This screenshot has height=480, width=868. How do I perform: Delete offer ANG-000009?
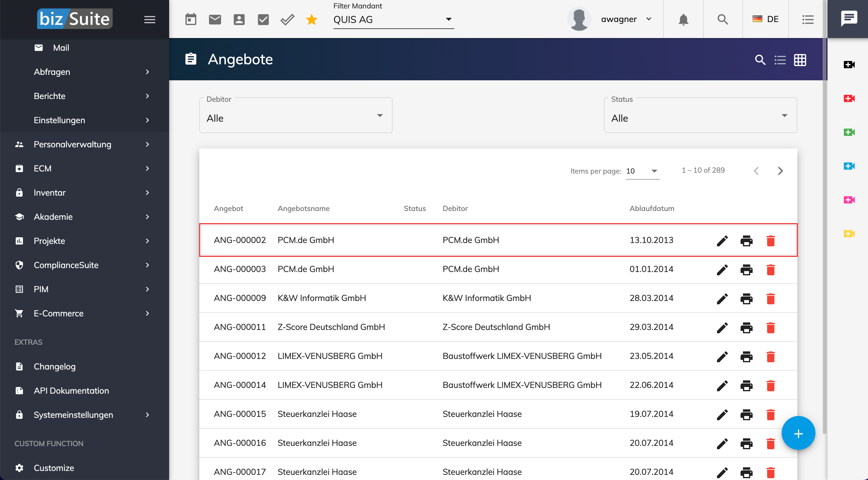coord(771,299)
